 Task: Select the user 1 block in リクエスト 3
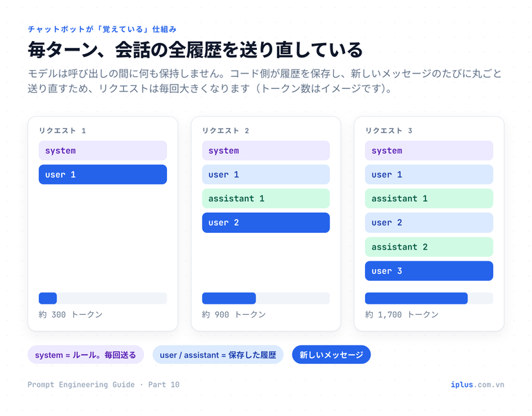click(x=429, y=175)
